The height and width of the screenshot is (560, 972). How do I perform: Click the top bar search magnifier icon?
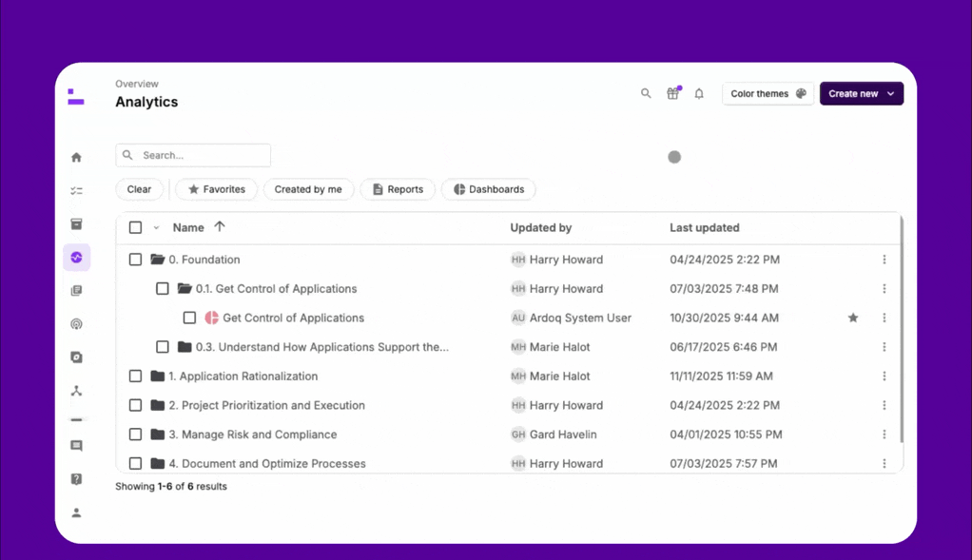pyautogui.click(x=646, y=94)
